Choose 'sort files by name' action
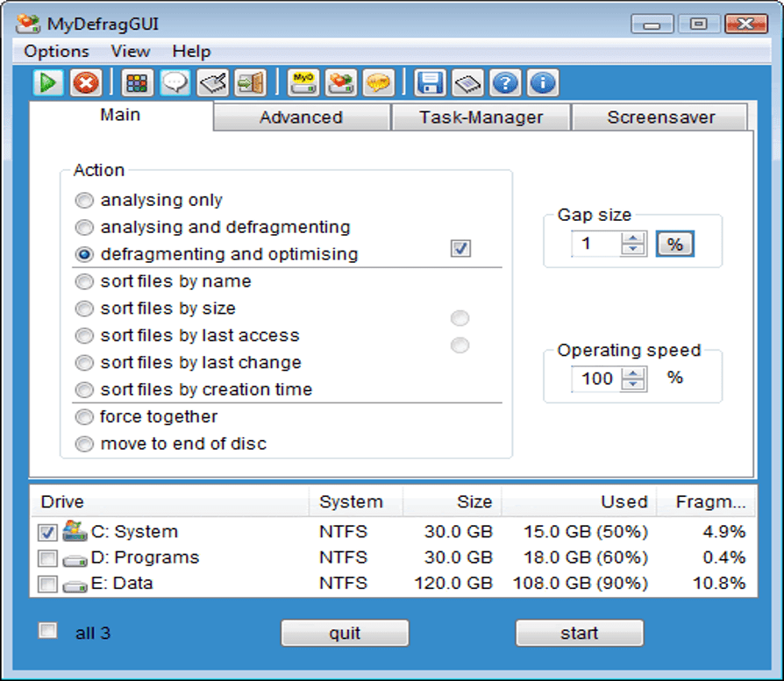This screenshot has width=784, height=681. (x=84, y=281)
